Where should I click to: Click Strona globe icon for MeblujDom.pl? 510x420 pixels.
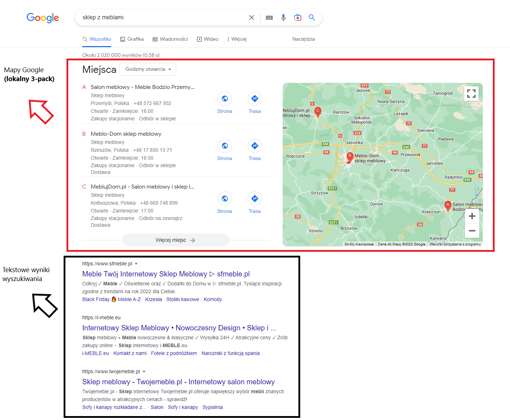point(225,199)
